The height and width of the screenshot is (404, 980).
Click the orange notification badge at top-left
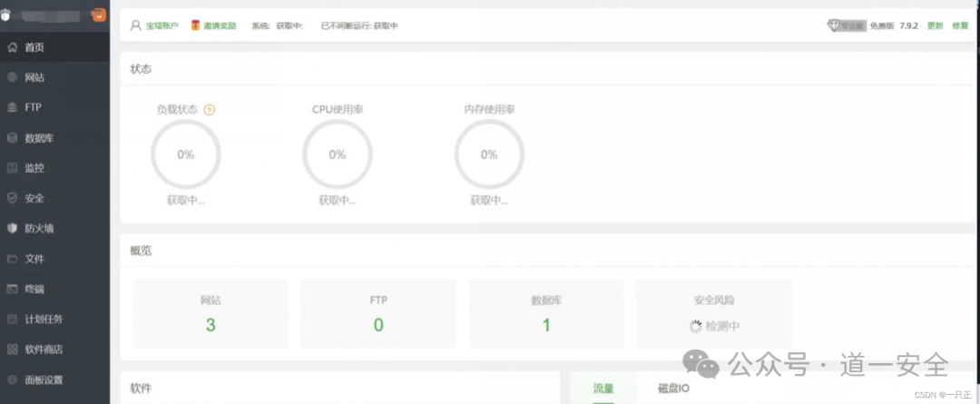99,15
